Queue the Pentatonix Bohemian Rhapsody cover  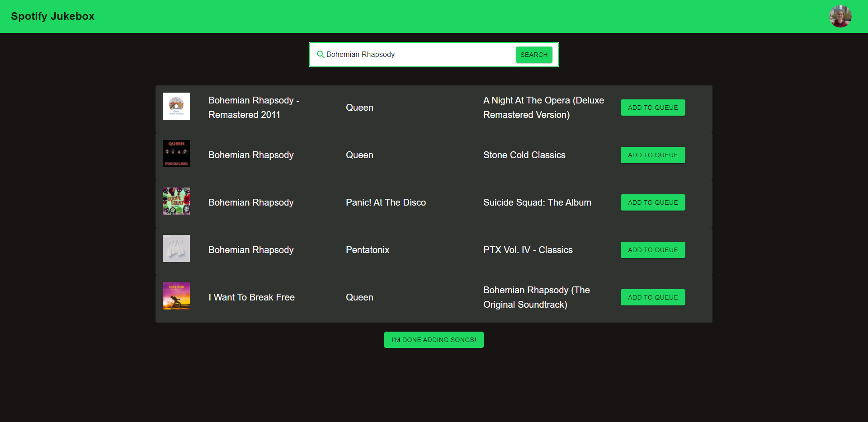click(652, 249)
